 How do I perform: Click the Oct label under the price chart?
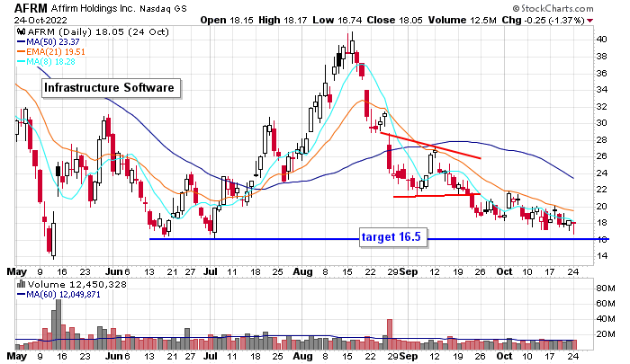click(504, 271)
